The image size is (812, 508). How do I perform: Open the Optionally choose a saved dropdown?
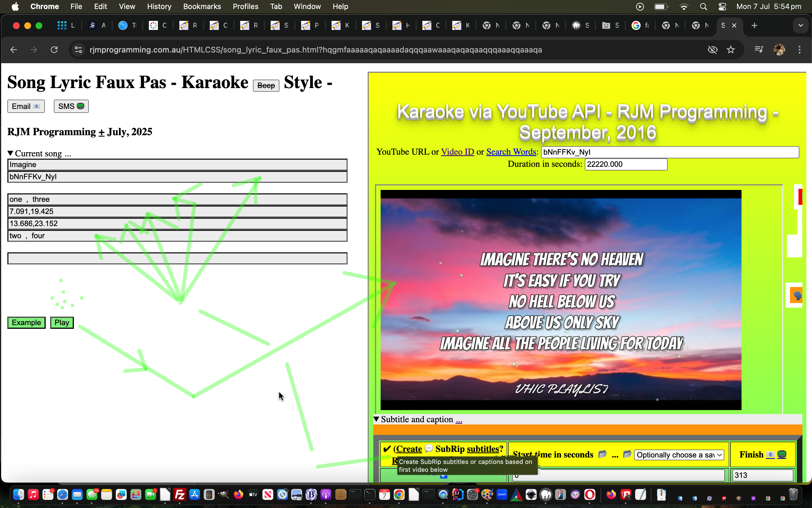click(x=679, y=455)
